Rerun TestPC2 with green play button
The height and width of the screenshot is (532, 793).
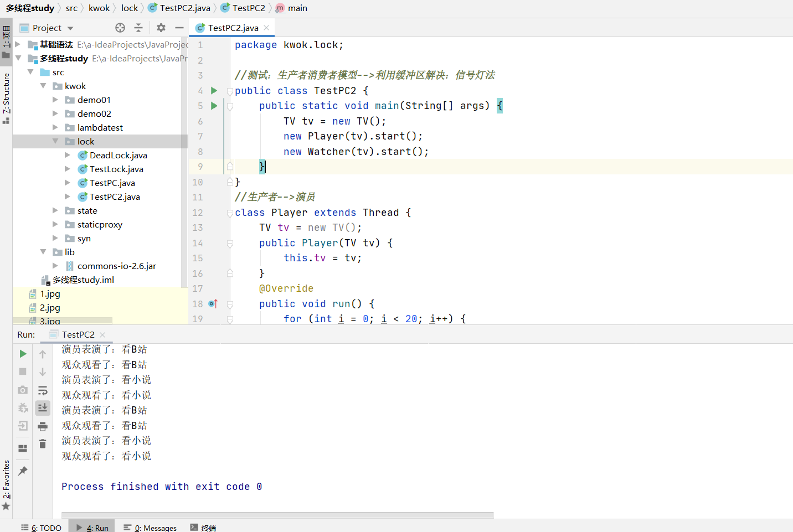[23, 354]
